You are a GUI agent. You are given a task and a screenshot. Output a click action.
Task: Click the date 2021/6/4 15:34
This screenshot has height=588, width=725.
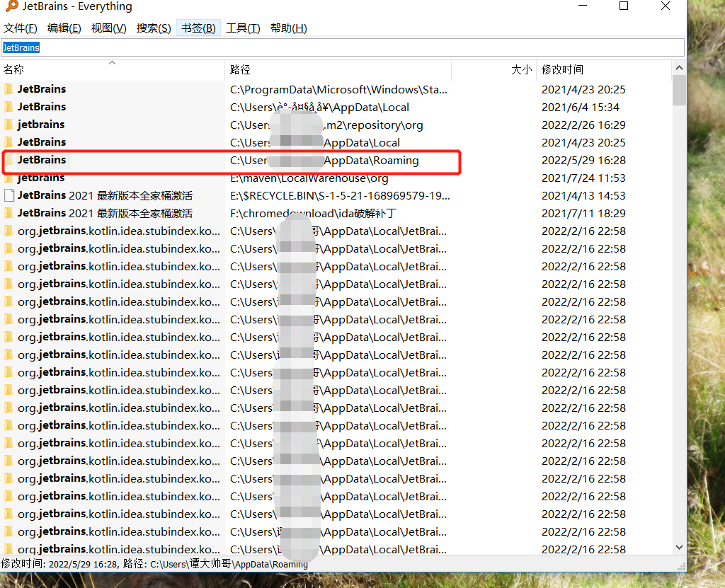tap(581, 108)
